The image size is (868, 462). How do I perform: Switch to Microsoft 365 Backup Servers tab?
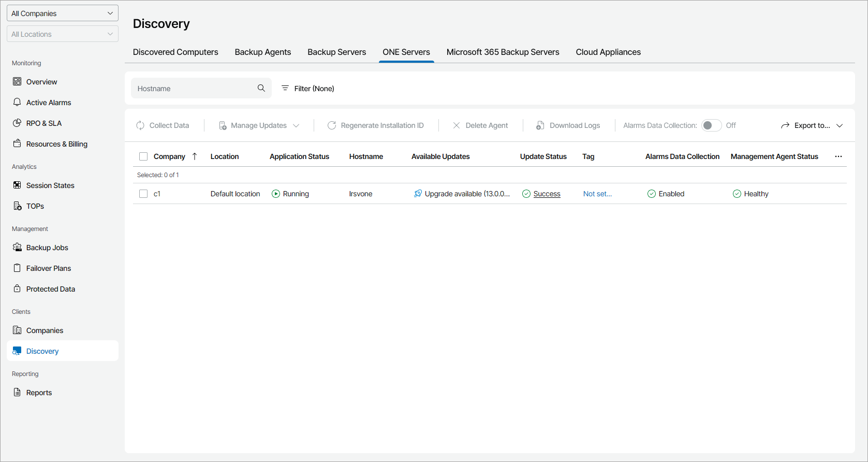[x=503, y=52]
